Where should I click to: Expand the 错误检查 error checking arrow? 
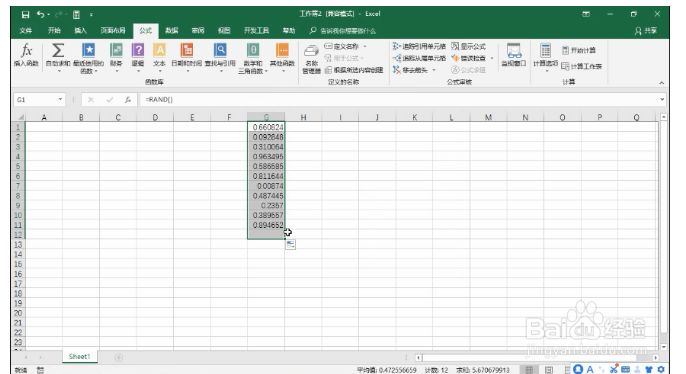(x=492, y=58)
